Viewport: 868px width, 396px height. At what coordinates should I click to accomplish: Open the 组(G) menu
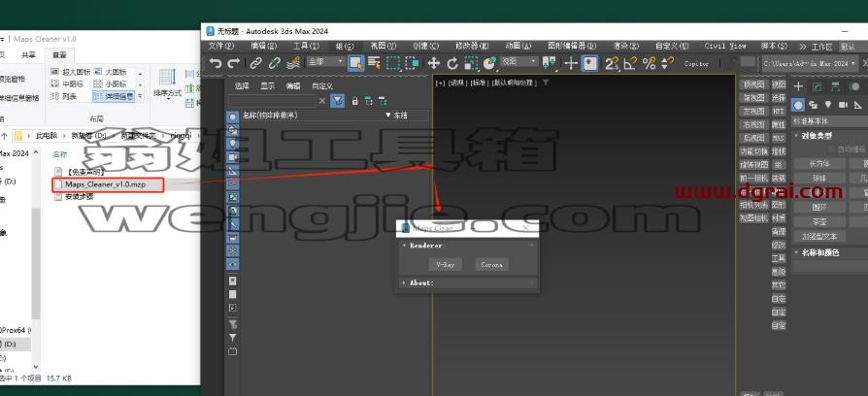(346, 46)
